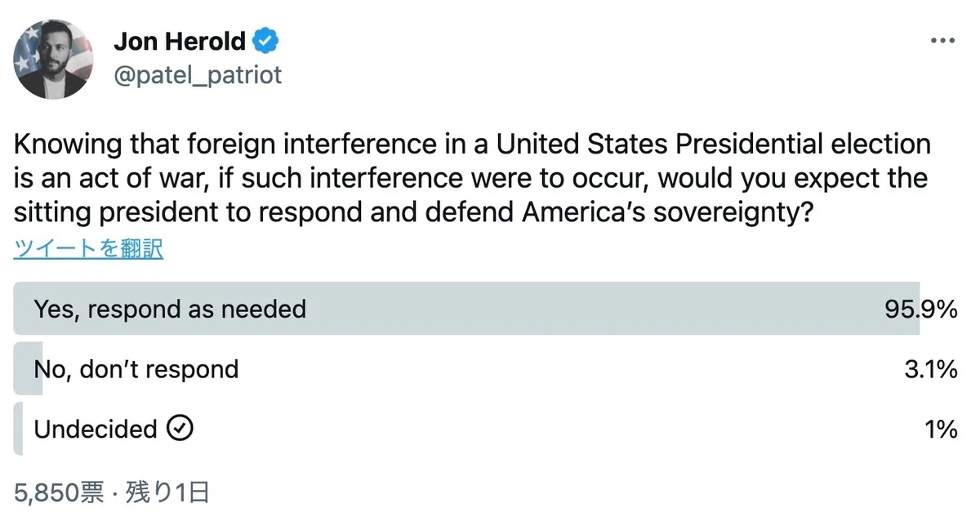
Task: Open the @patel_patriot handle link
Action: point(197,75)
